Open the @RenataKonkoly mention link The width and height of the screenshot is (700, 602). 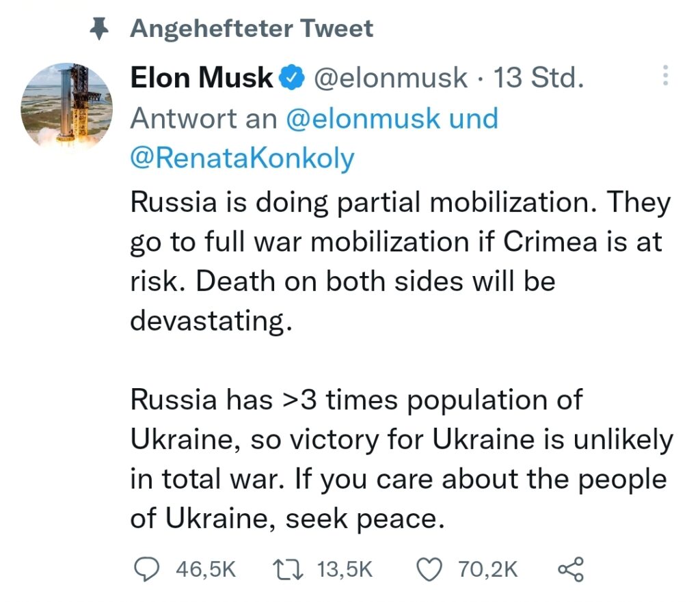tap(243, 158)
